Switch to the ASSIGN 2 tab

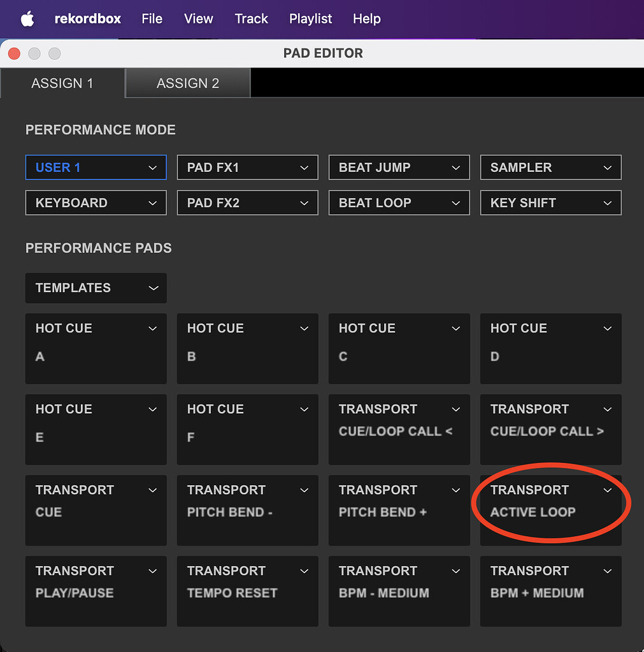187,83
